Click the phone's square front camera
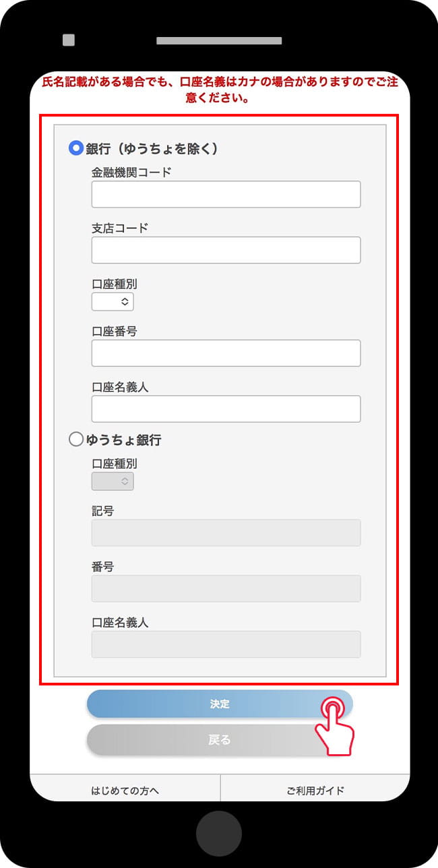Screen dimensions: 438x868 [x=69, y=40]
